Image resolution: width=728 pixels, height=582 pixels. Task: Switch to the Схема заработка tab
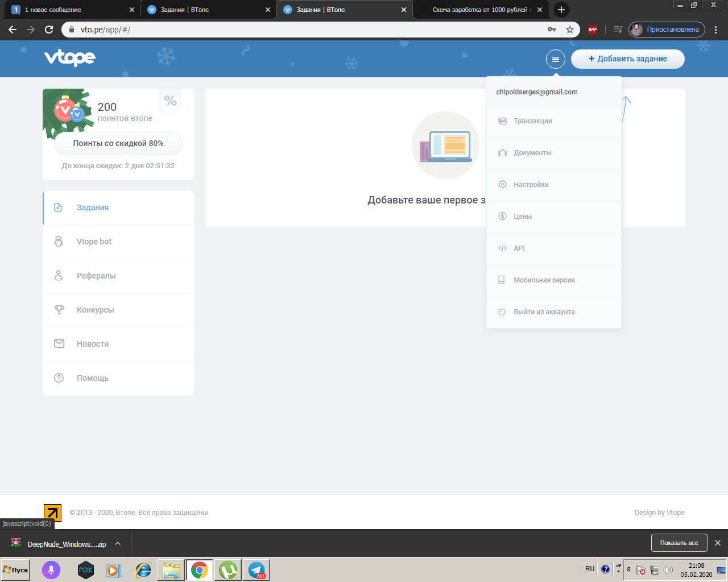pyautogui.click(x=481, y=10)
